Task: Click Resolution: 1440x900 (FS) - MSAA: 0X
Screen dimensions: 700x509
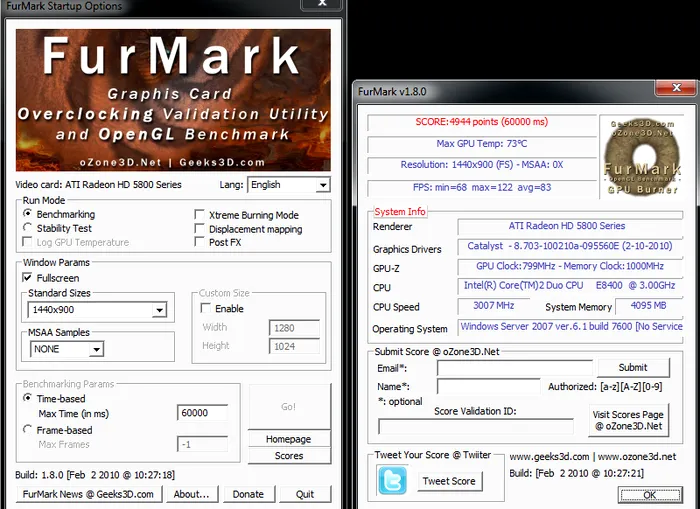Action: [482, 165]
